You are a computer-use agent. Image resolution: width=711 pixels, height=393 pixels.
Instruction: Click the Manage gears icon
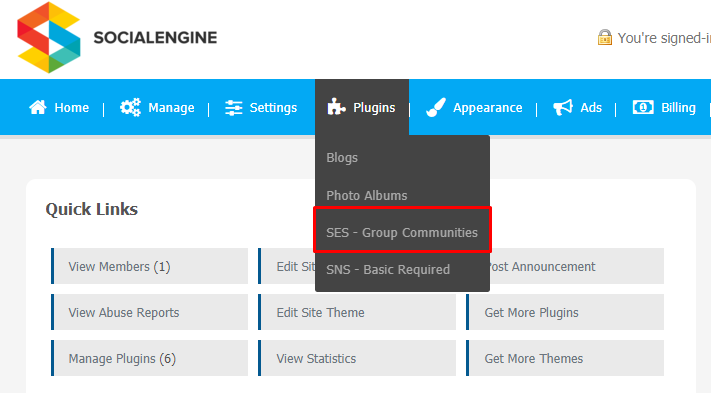pos(130,107)
